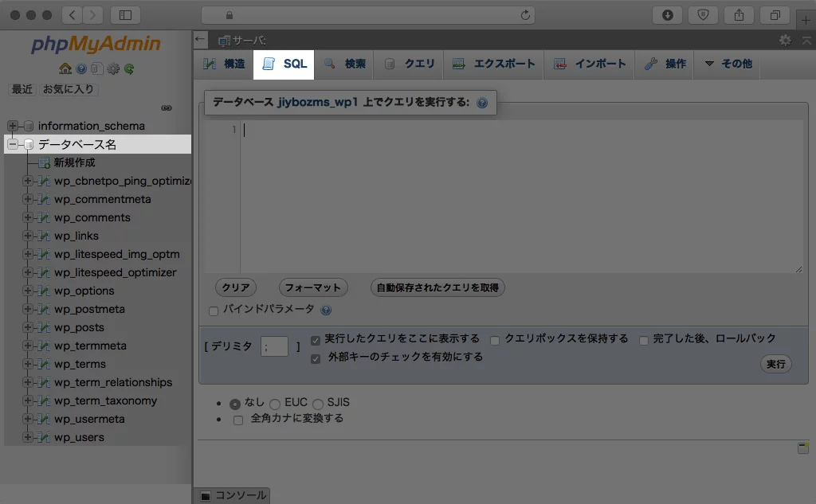Click the phpMyAdmin logo

pyautogui.click(x=96, y=45)
